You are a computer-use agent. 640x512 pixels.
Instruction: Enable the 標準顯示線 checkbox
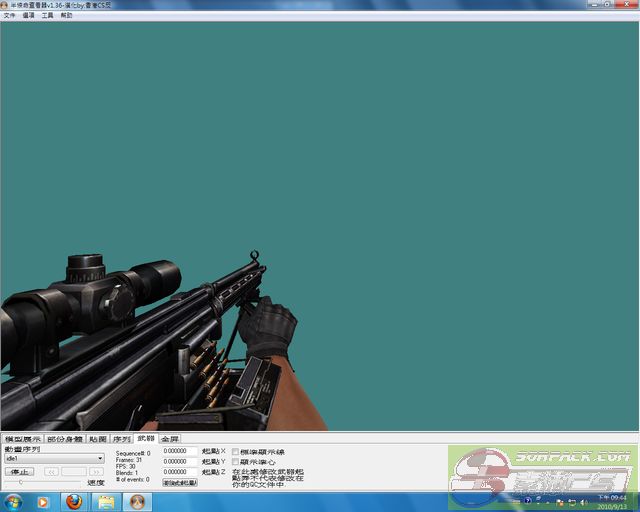(x=236, y=452)
